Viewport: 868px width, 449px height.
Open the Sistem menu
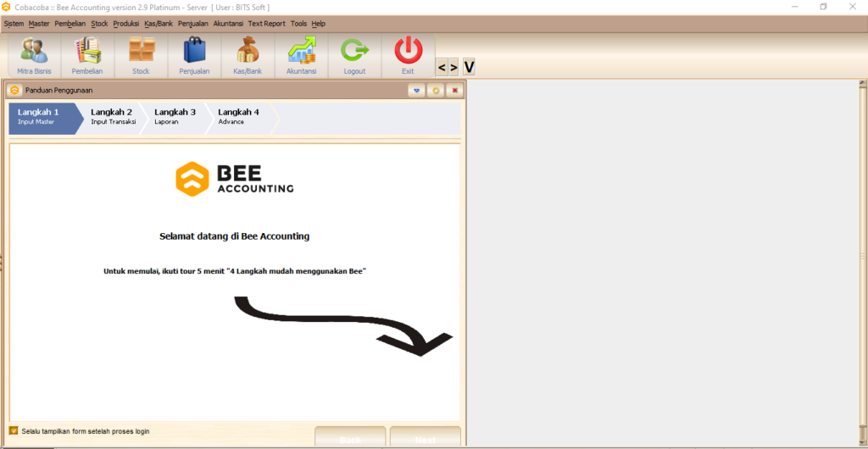[14, 24]
